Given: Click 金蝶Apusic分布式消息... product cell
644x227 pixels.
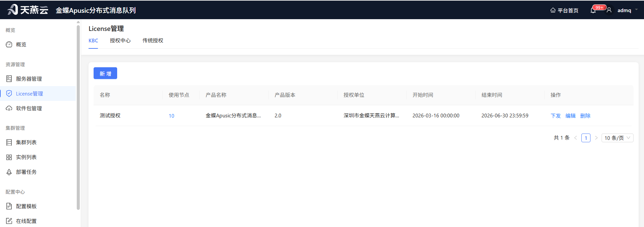Looking at the screenshot, I should tap(233, 116).
